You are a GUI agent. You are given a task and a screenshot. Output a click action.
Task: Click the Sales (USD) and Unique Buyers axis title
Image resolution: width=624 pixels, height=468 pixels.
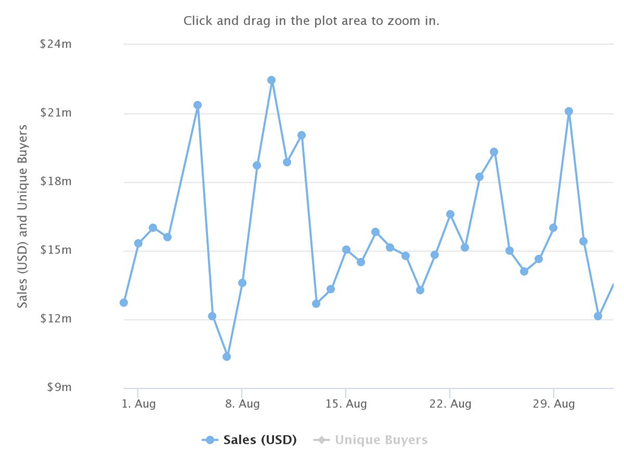(x=22, y=216)
